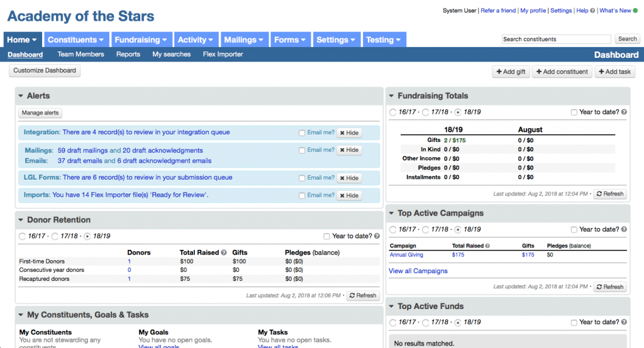This screenshot has width=644, height=348.
Task: Select 17/18 radio in Donor Retention
Action: [55, 236]
